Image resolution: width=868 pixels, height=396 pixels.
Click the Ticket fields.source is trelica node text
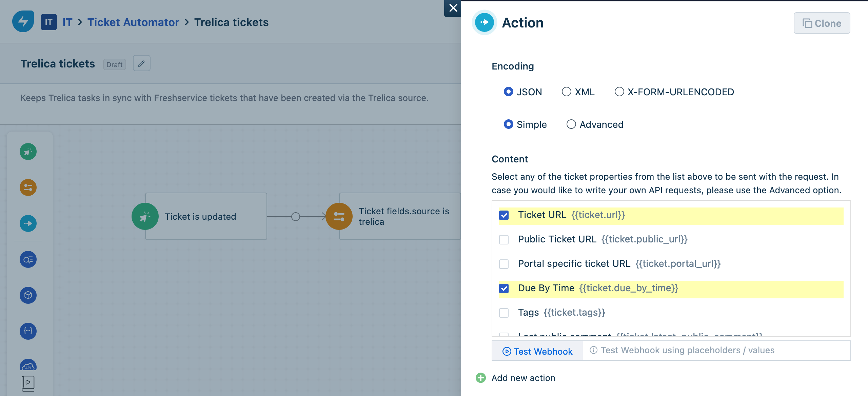coord(404,216)
